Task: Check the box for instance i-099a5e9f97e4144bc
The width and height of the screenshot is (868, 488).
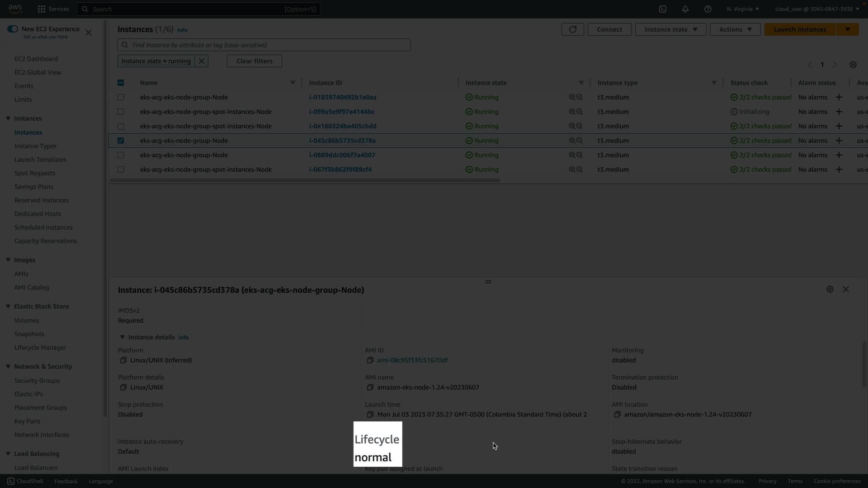Action: click(x=121, y=112)
